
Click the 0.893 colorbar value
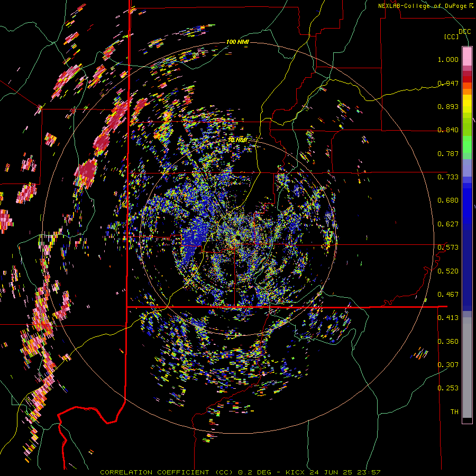(448, 106)
